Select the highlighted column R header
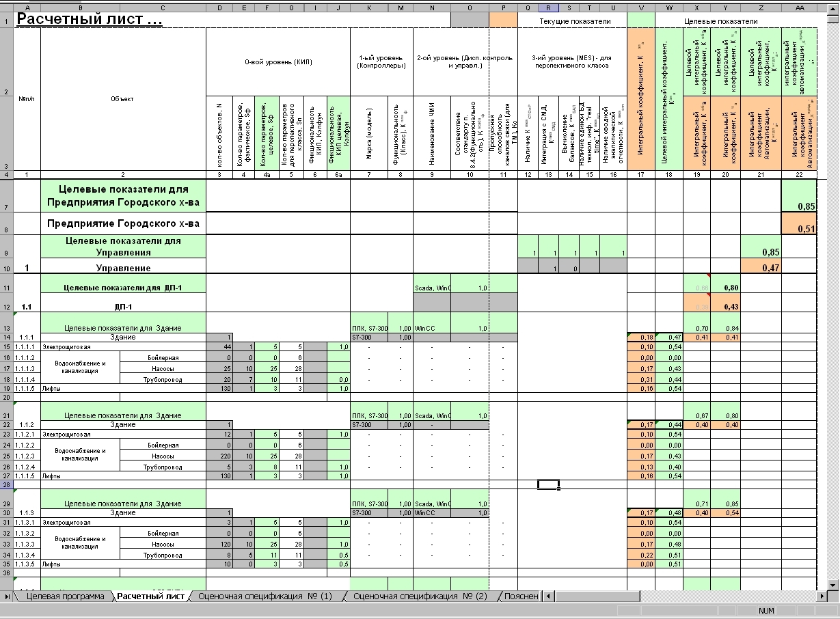840x619 pixels. [x=549, y=8]
